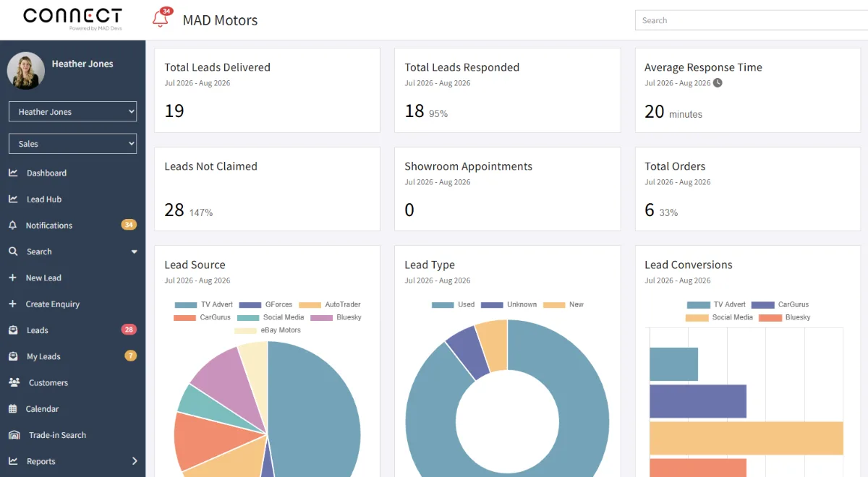The width and height of the screenshot is (868, 477).
Task: Toggle CarGurus in Lead Conversions legend
Action: (x=780, y=305)
